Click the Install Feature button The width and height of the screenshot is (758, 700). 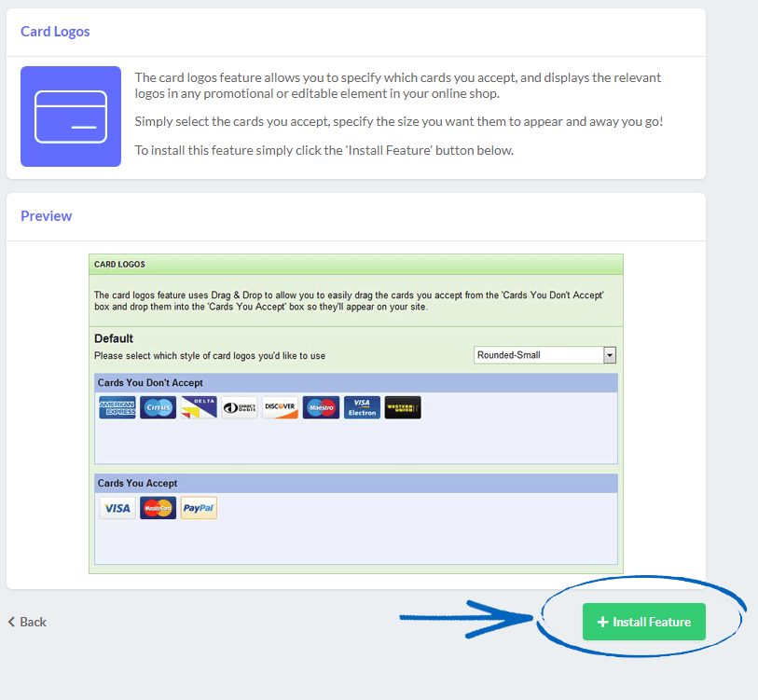[642, 622]
